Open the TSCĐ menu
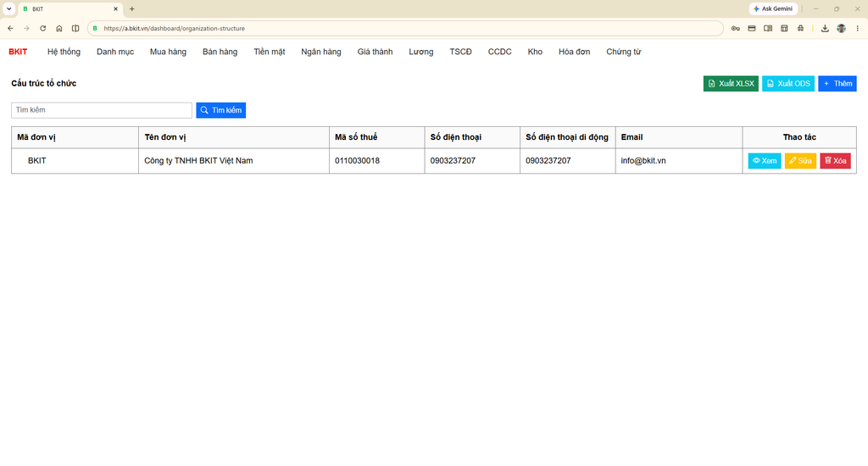 pos(460,52)
